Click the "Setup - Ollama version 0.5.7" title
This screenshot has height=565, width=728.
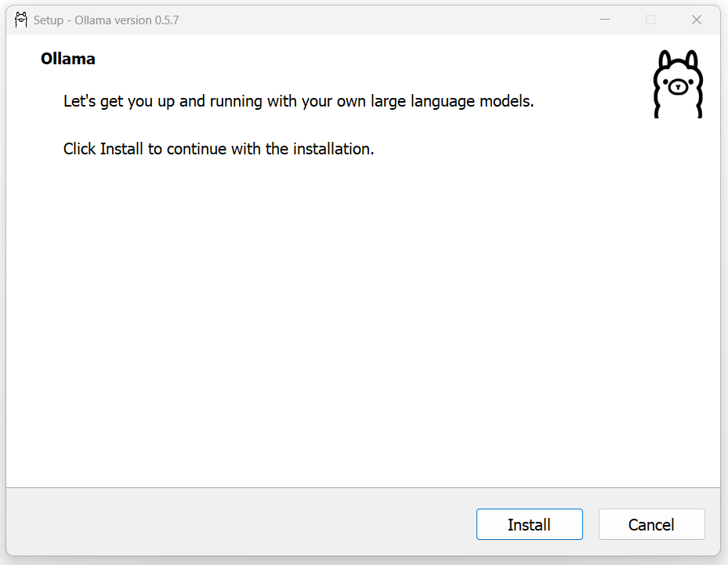pos(107,20)
